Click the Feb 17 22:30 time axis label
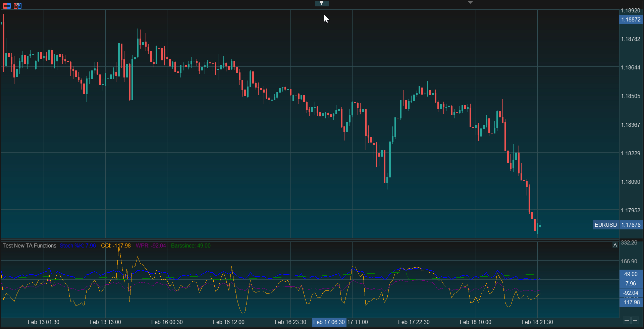 point(414,322)
